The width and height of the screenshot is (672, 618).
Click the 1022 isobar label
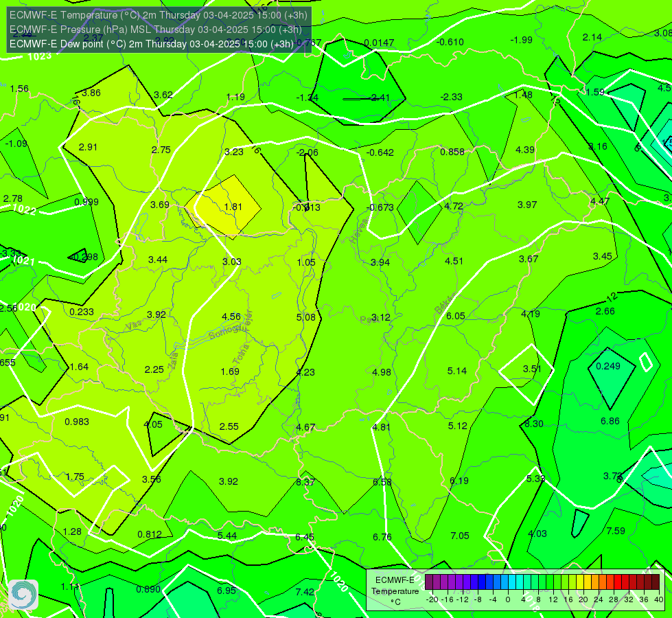pos(25,209)
